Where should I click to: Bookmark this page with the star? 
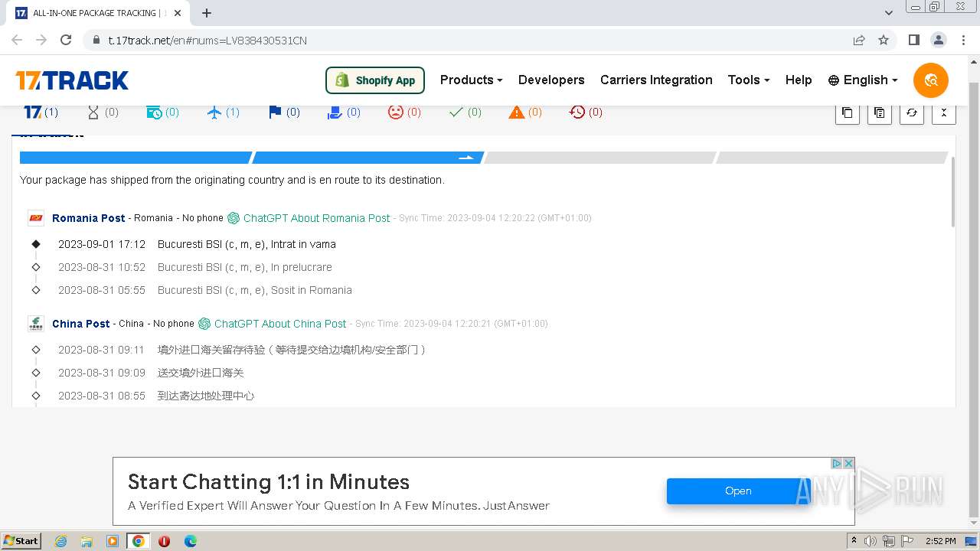coord(884,40)
